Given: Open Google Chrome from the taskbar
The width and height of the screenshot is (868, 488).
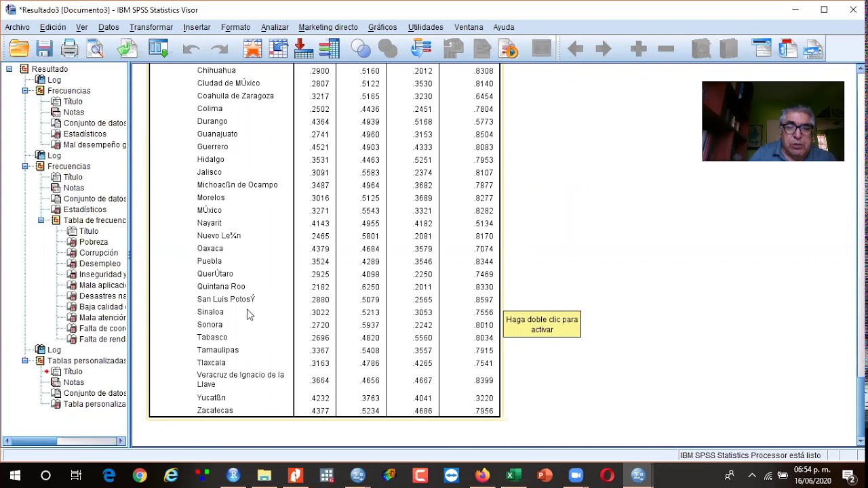Looking at the screenshot, I should 140,476.
